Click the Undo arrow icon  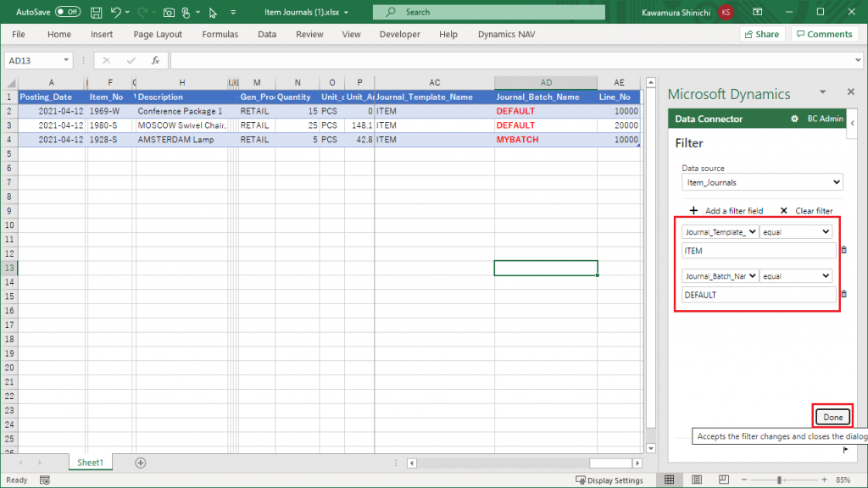(115, 12)
